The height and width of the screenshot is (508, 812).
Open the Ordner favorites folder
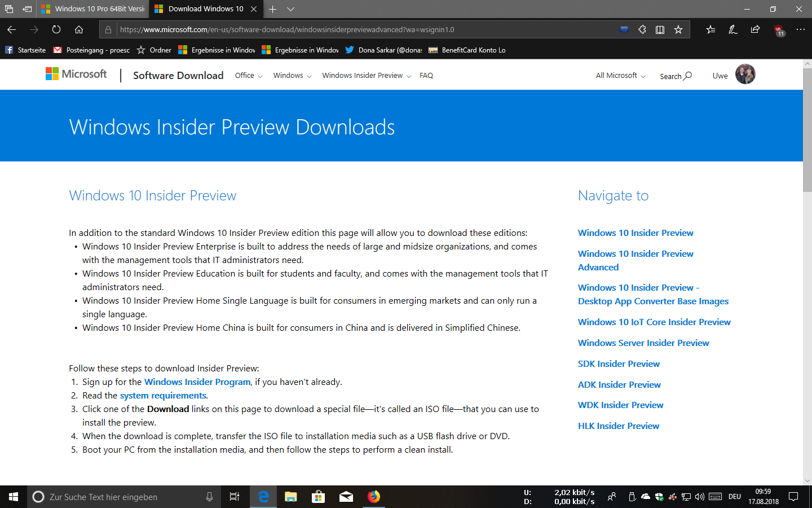point(154,50)
